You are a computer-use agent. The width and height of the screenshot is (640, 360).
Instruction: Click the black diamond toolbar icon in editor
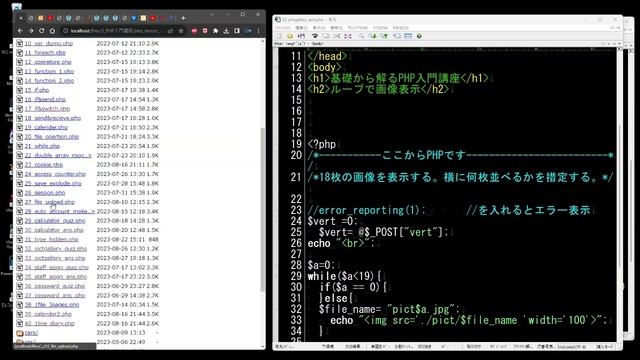coord(419,36)
